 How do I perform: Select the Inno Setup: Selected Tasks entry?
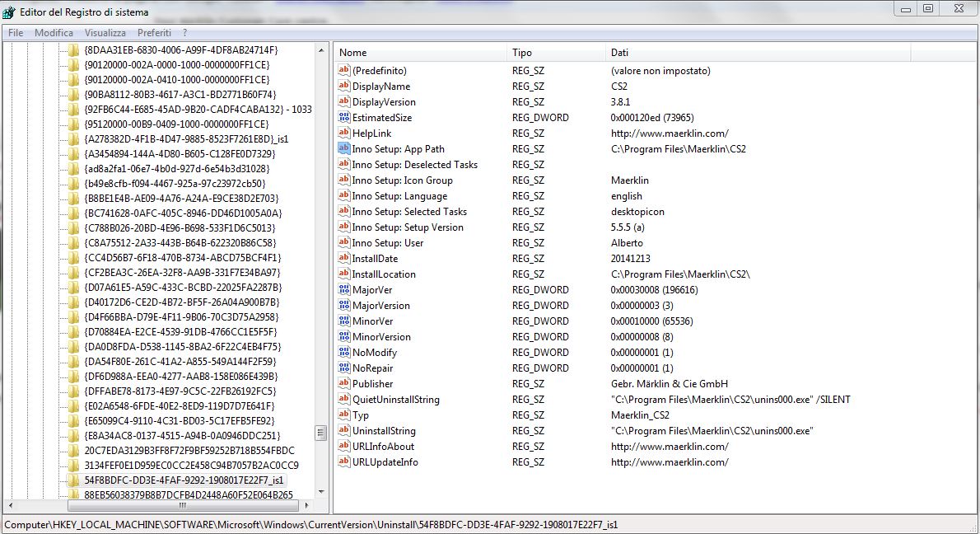(409, 211)
